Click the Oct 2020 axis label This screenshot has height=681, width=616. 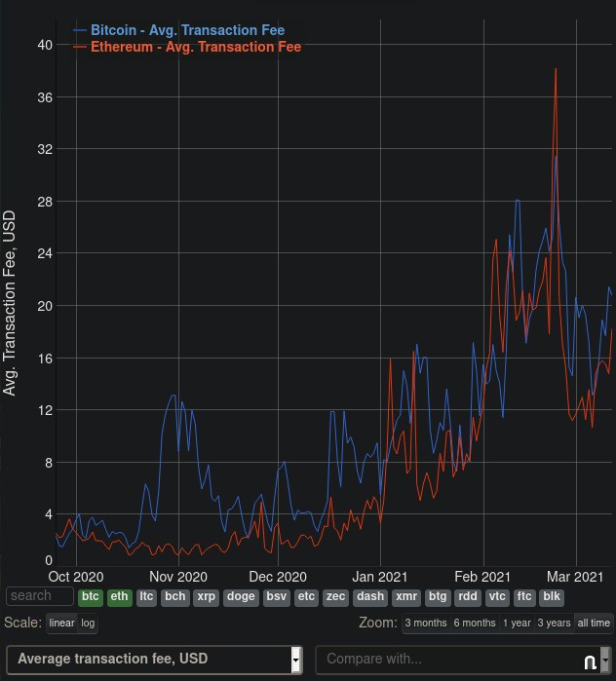(76, 577)
